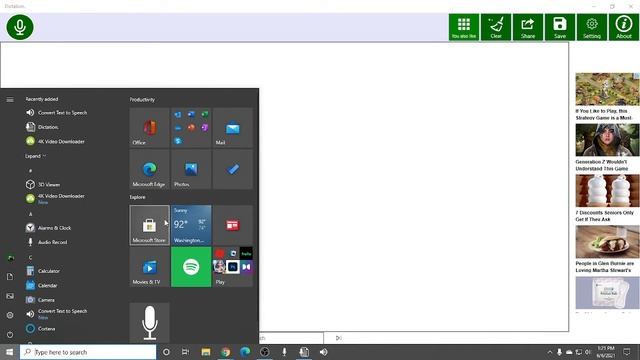Click the Windows Start button
Viewport: 640px width, 360px height.
tap(9, 352)
